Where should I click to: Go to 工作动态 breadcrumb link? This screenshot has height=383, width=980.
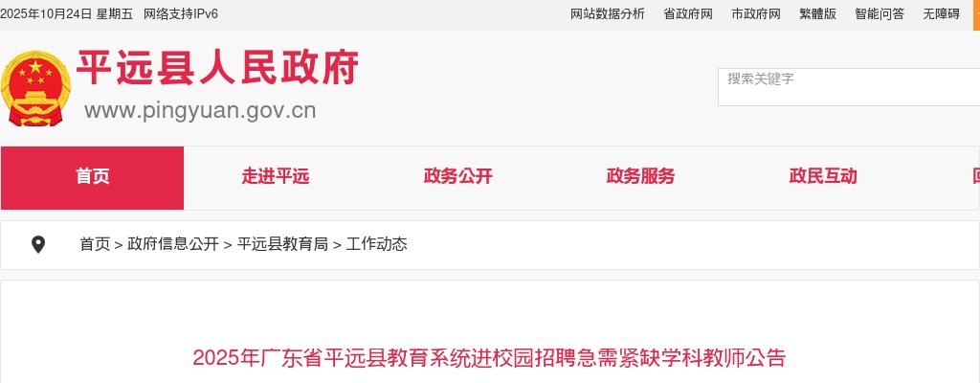(377, 244)
